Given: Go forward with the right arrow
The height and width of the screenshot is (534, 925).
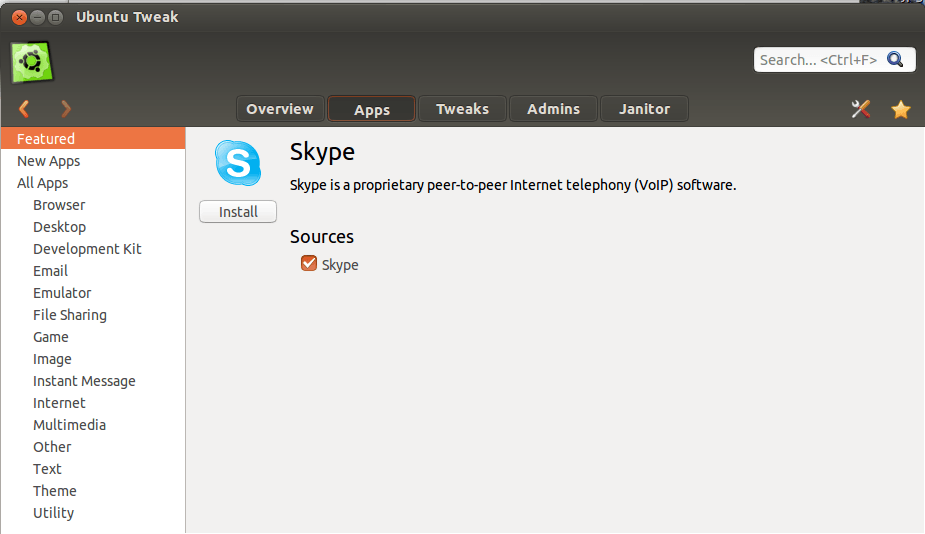Looking at the screenshot, I should coord(65,109).
